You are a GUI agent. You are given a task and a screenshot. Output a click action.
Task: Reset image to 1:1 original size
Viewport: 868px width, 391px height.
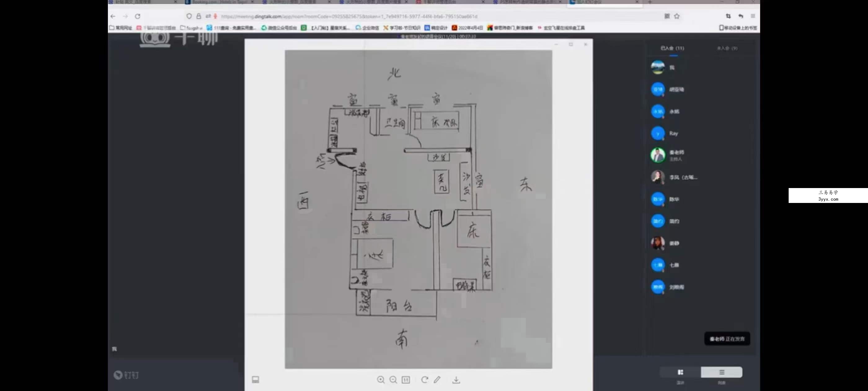tap(406, 380)
